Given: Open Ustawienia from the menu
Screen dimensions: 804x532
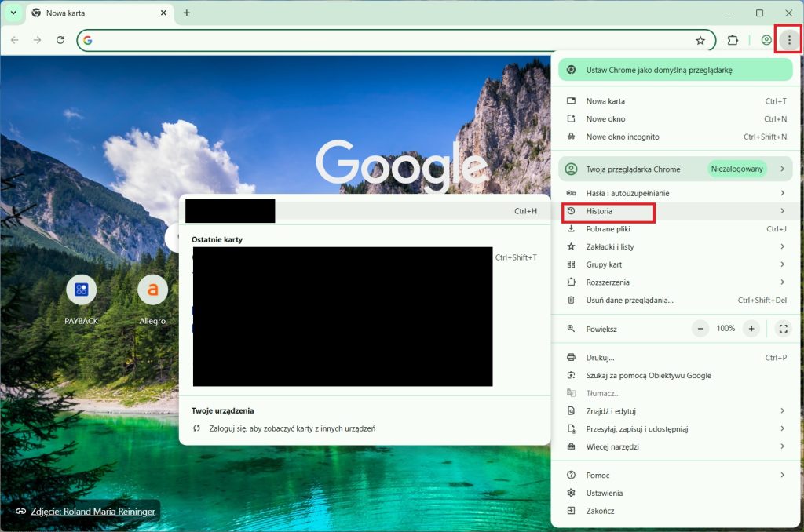Looking at the screenshot, I should pos(604,493).
